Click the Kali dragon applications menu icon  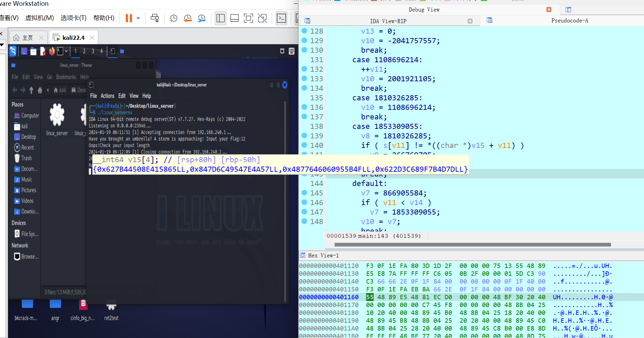13,51
